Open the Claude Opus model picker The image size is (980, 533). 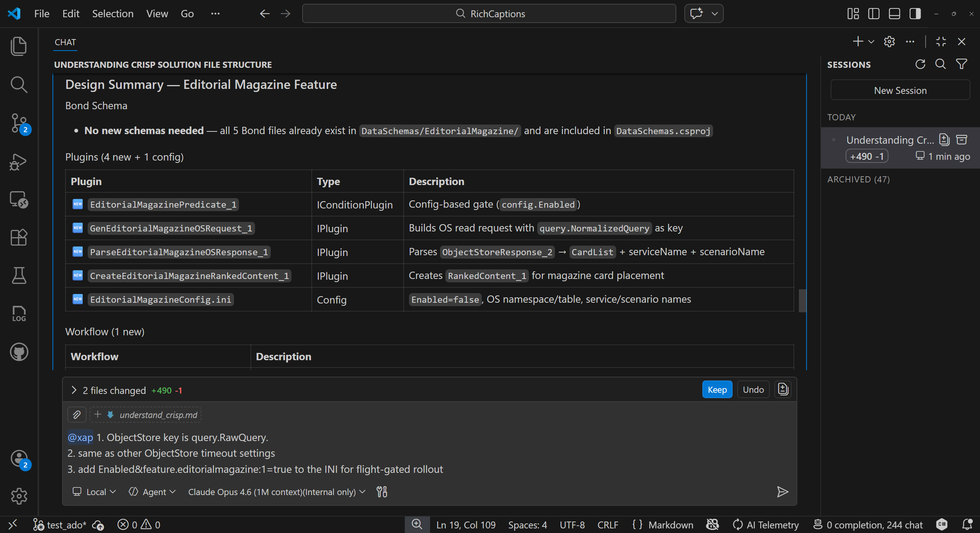click(276, 492)
